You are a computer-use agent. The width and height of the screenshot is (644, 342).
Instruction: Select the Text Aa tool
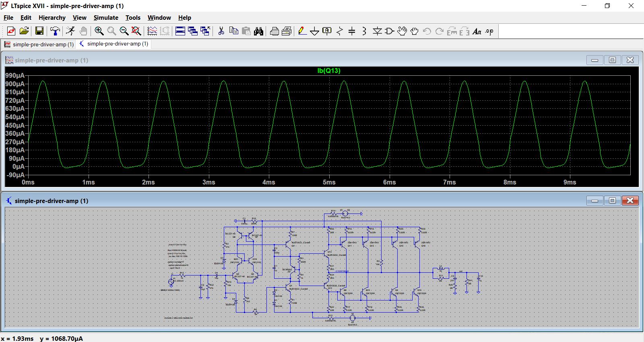477,31
